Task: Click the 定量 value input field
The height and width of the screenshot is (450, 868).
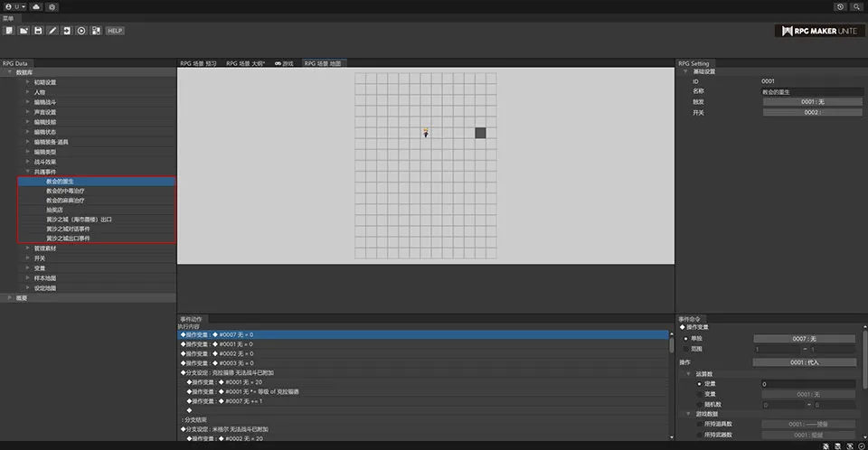Action: pos(807,384)
